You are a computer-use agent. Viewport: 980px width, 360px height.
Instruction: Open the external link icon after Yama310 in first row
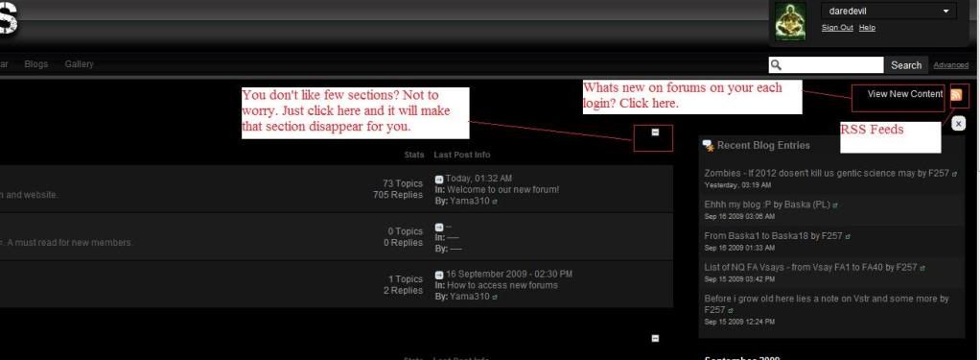coord(495,202)
